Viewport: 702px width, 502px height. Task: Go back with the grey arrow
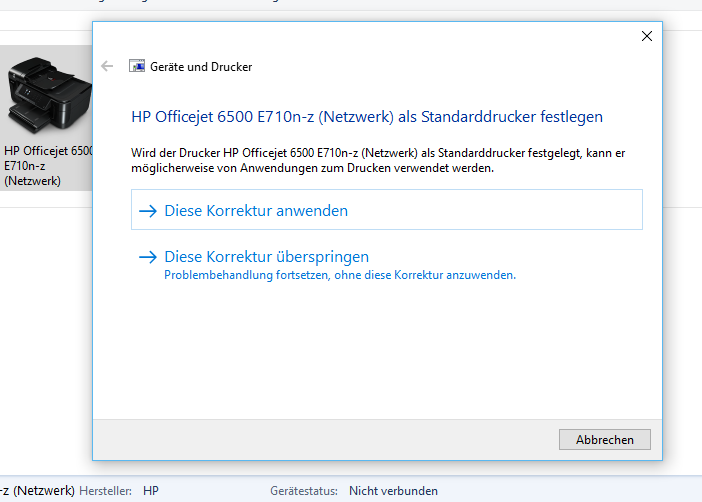107,66
